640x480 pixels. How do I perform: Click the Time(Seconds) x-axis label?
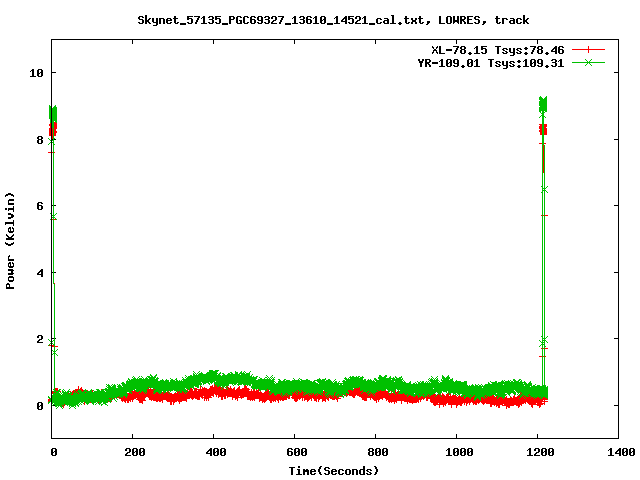click(334, 471)
